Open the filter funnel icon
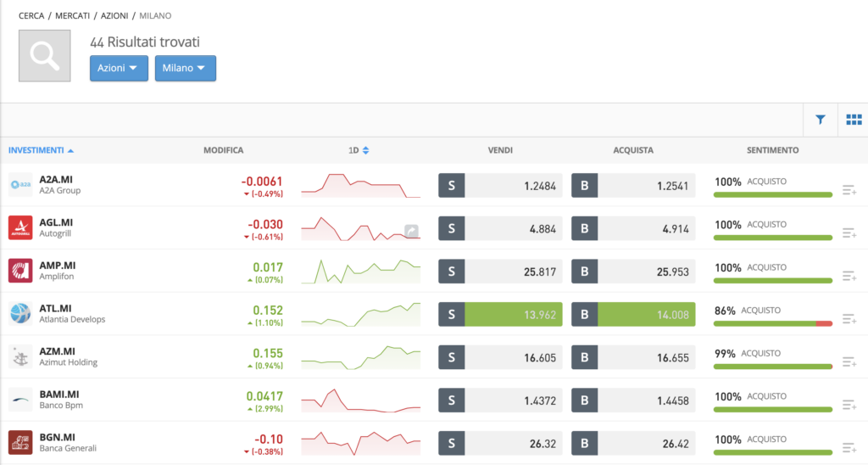Image resolution: width=868 pixels, height=465 pixels. pos(820,119)
